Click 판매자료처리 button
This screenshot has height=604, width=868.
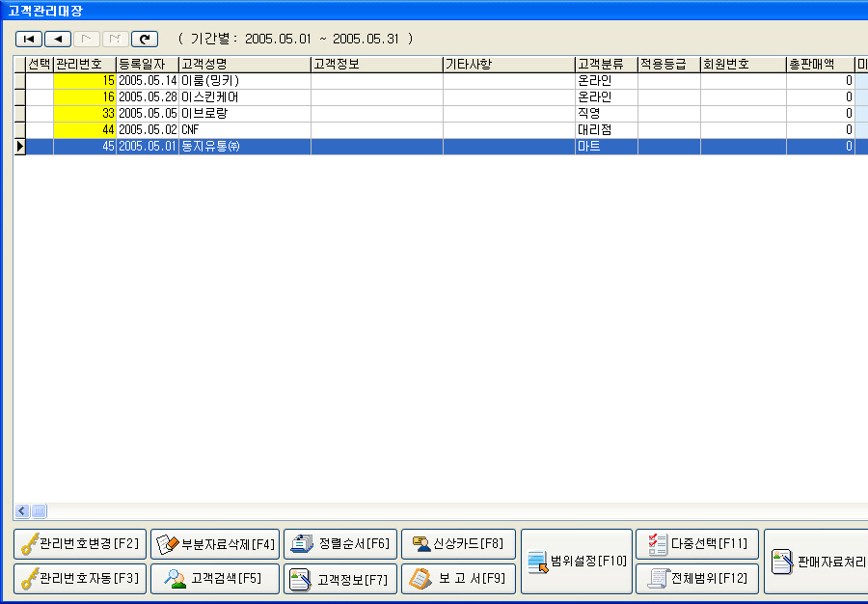pos(816,562)
